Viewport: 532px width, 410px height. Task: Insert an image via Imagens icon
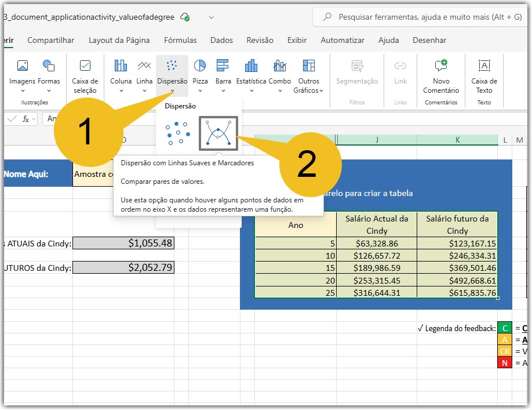click(x=23, y=66)
